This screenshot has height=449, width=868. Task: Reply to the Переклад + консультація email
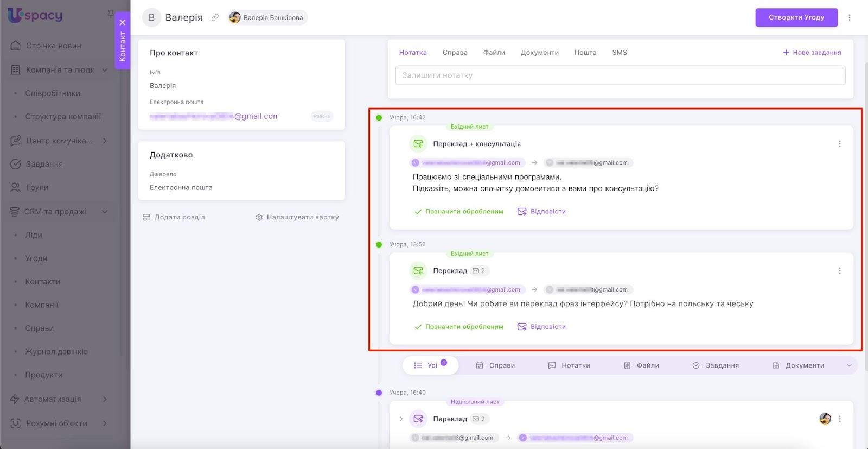(541, 212)
